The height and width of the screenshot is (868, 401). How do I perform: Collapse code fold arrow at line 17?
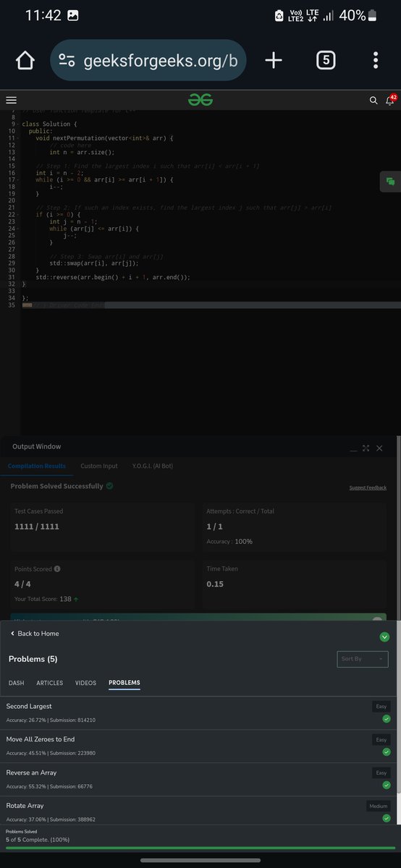coord(17,179)
